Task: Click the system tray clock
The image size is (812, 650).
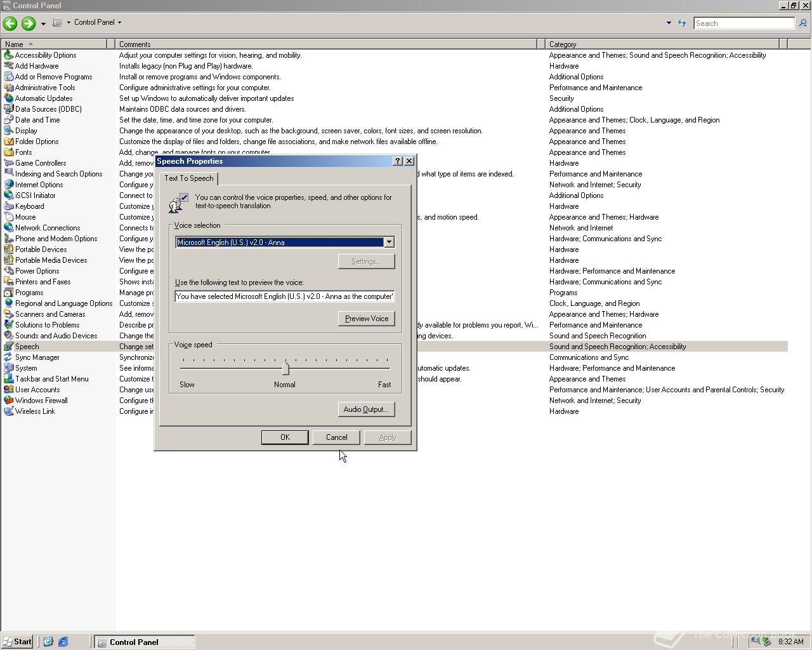Action: 790,642
